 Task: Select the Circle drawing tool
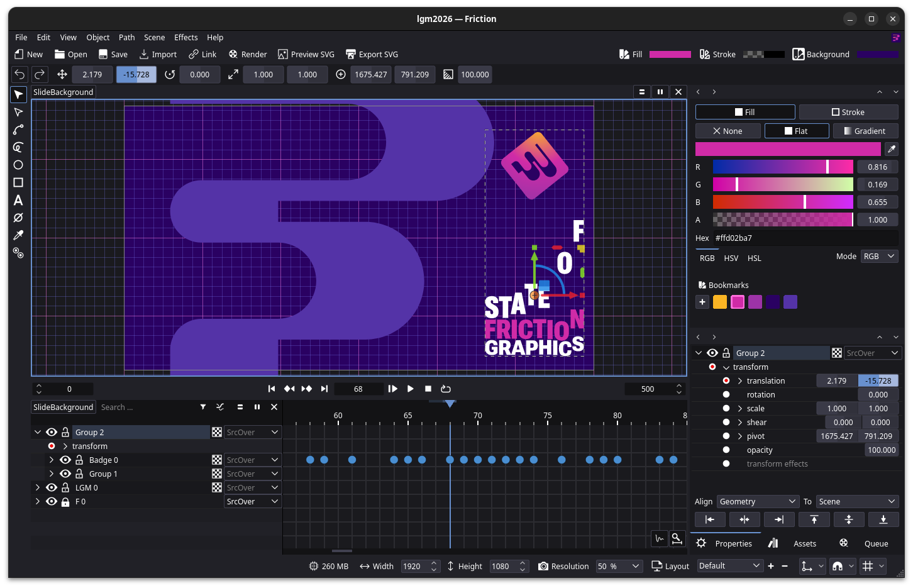(18, 165)
